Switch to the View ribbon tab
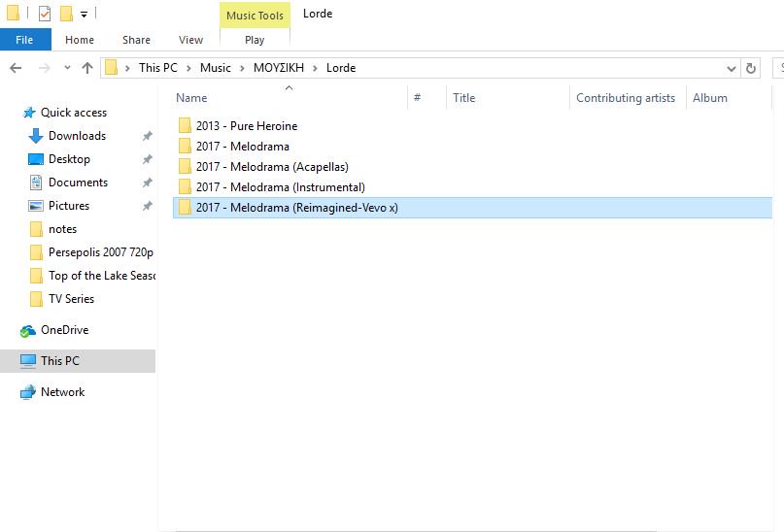Viewport: 784px width, 532px height. 190,40
